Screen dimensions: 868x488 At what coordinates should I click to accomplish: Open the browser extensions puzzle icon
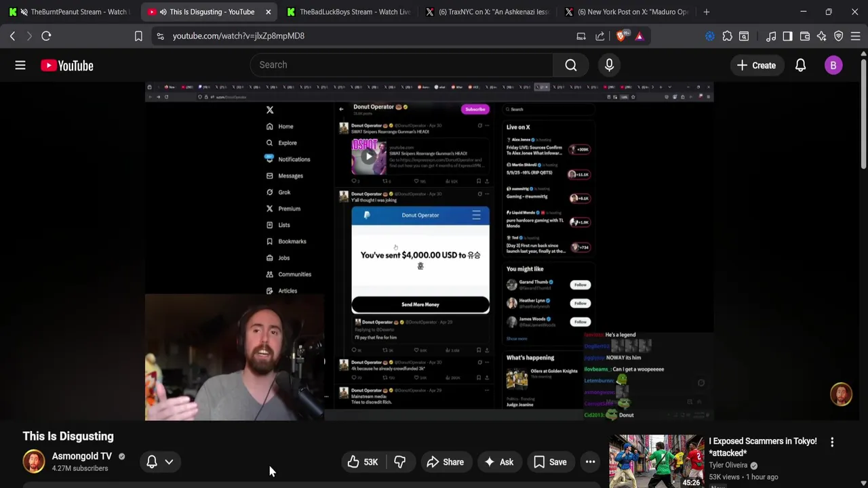tap(727, 36)
